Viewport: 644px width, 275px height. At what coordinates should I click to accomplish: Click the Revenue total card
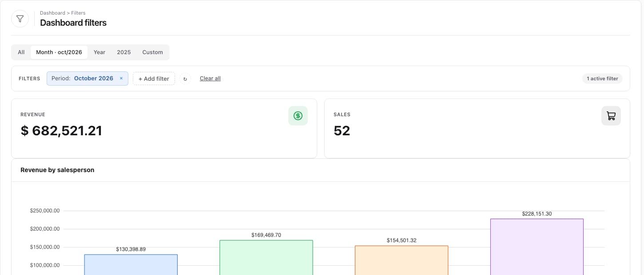click(x=164, y=129)
